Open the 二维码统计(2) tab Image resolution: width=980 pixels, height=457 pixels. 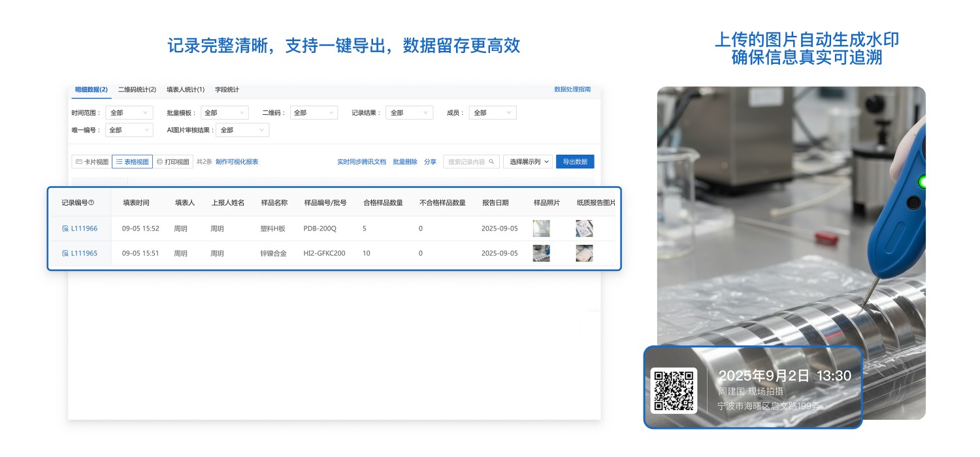click(137, 89)
